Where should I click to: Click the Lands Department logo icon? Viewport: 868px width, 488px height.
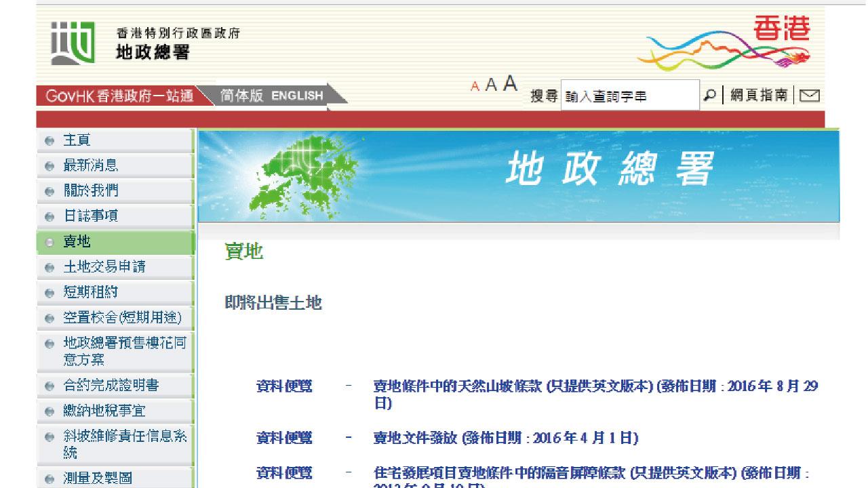tap(73, 43)
